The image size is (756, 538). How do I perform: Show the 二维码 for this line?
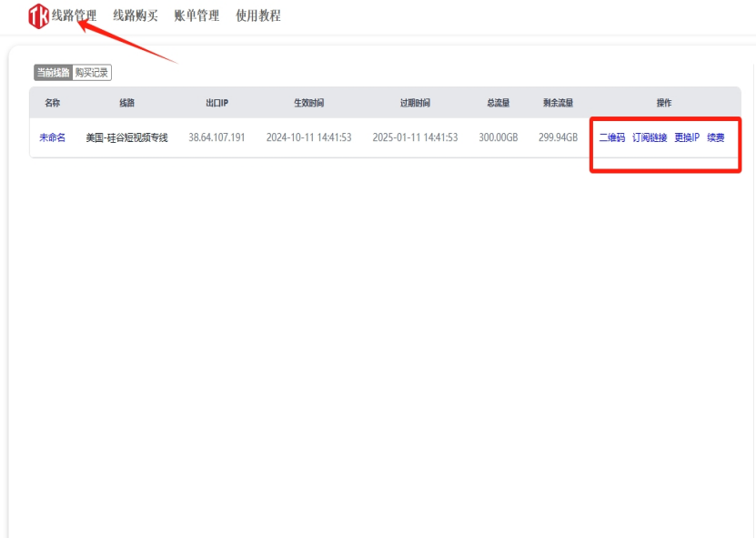[611, 138]
